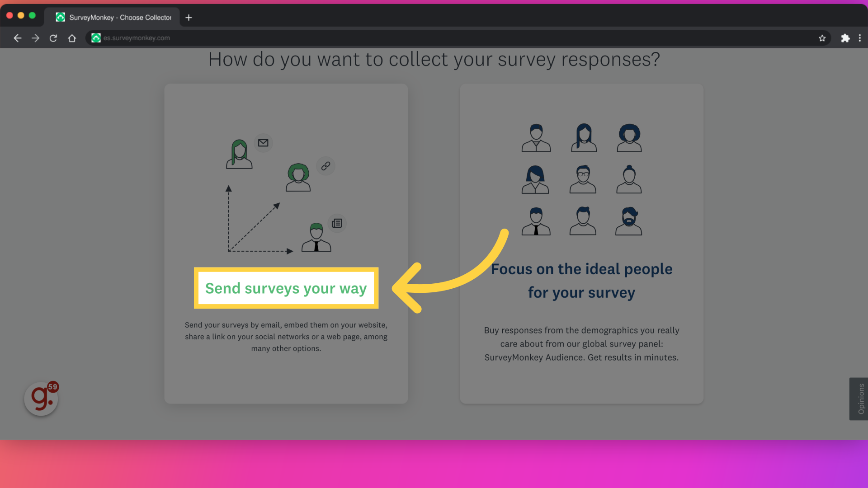This screenshot has width=868, height=488.
Task: Open the browser vertical menu dots
Action: click(860, 38)
